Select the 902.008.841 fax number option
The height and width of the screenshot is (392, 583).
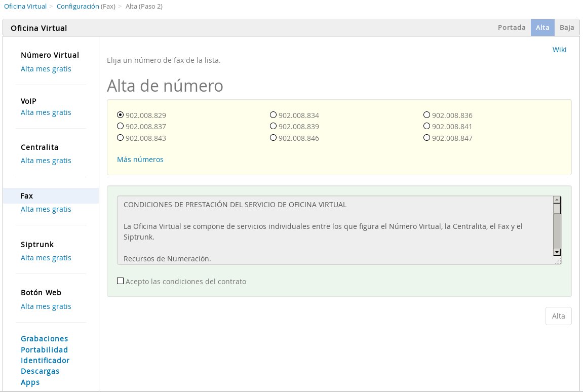point(426,126)
